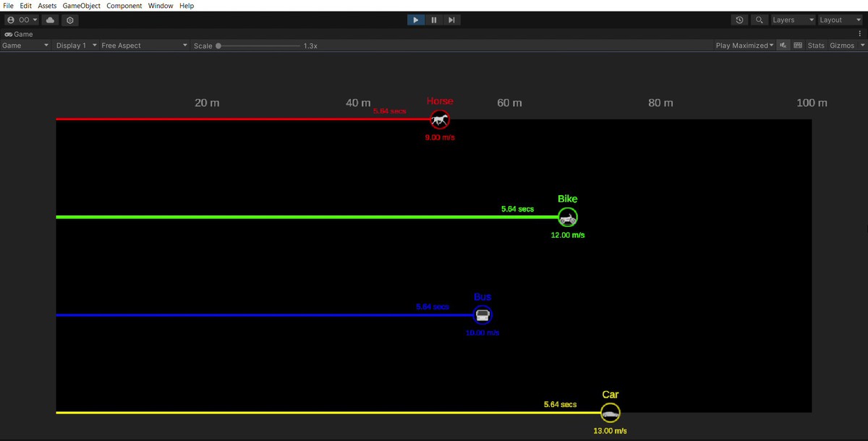The height and width of the screenshot is (441, 868).
Task: Select the Game tab
Action: (x=20, y=34)
